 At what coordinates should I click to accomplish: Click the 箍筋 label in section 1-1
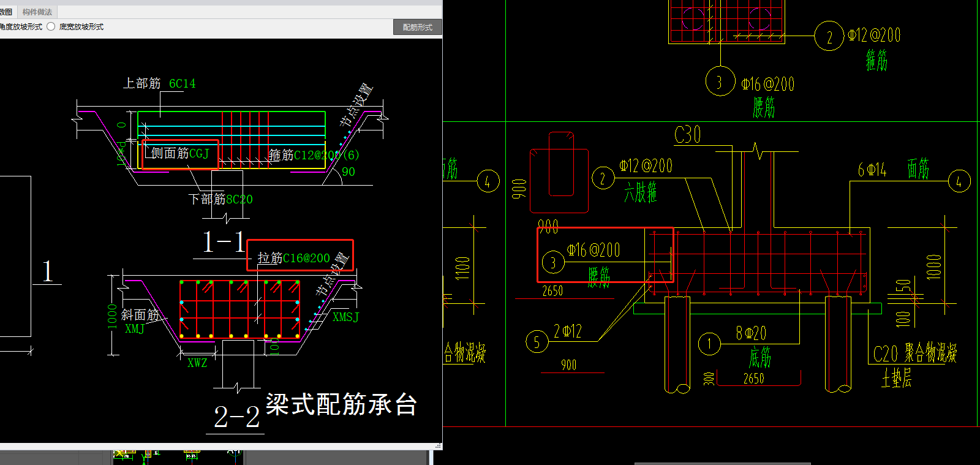click(x=281, y=155)
